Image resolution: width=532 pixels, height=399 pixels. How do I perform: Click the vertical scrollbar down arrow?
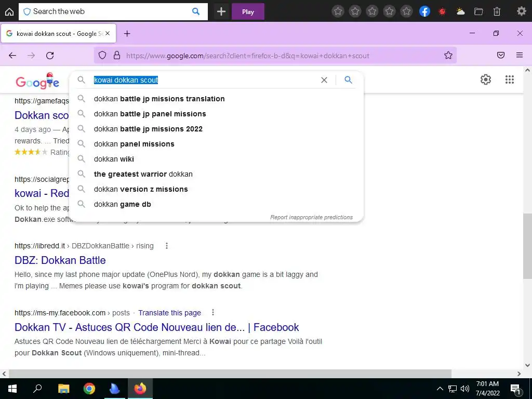click(527, 365)
